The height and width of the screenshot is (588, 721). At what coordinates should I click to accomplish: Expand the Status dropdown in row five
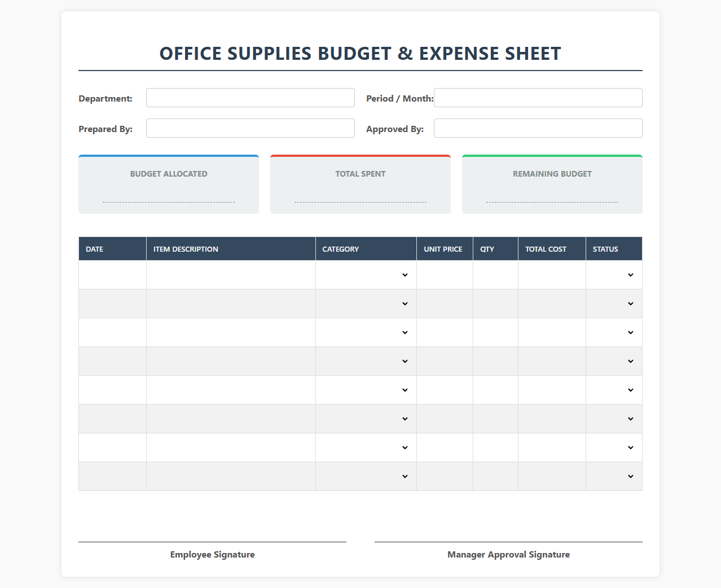pyautogui.click(x=614, y=390)
